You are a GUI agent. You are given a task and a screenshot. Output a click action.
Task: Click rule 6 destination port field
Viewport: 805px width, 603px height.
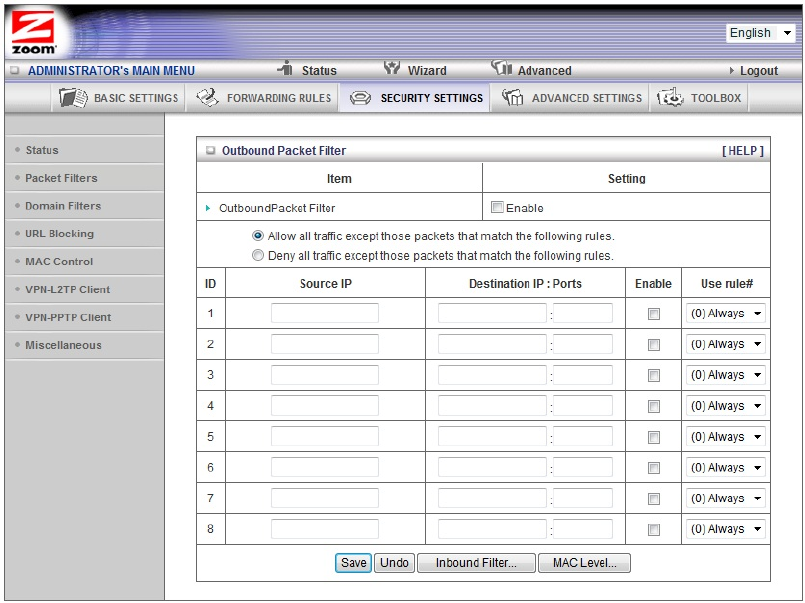click(x=583, y=467)
